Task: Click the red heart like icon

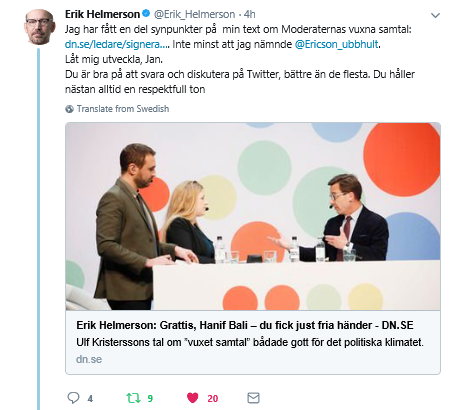Action: pos(193,398)
